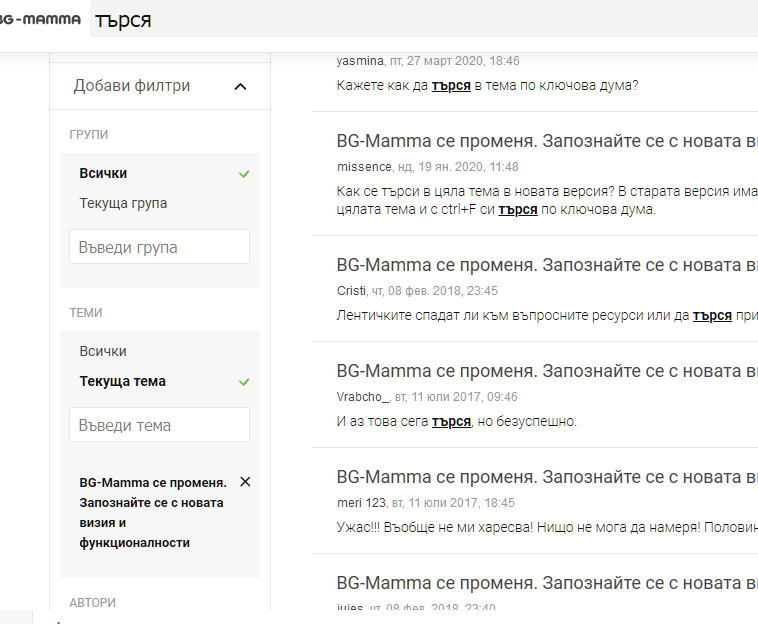Collapse the Добави филтри section chevron
Image resolution: width=758 pixels, height=624 pixels.
click(240, 87)
